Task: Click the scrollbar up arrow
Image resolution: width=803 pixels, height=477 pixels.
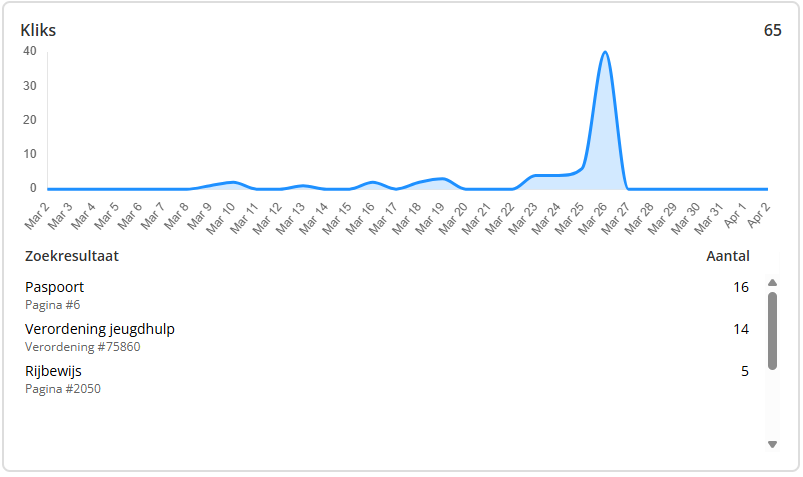Action: click(x=772, y=283)
